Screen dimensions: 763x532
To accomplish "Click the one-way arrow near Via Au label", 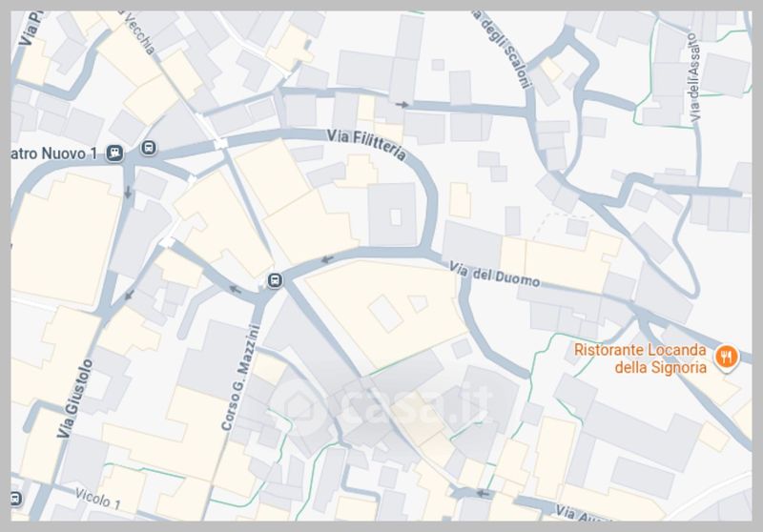I will tap(483, 494).
